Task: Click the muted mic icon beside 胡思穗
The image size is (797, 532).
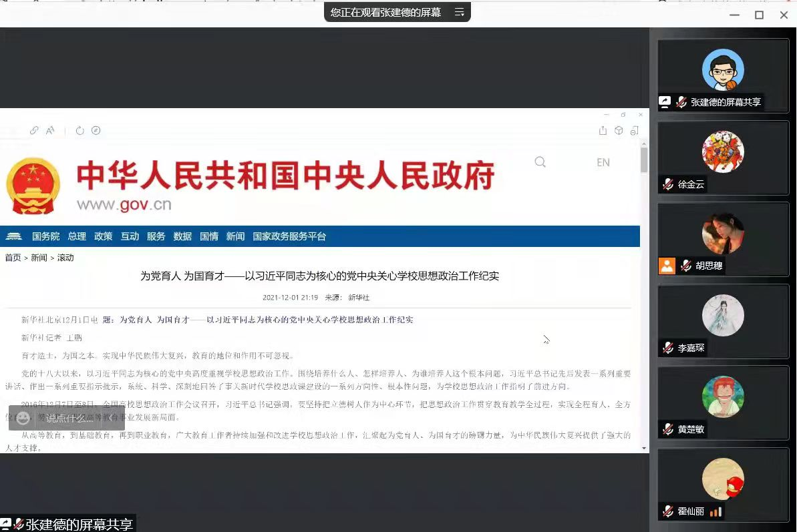Action: pyautogui.click(x=685, y=266)
